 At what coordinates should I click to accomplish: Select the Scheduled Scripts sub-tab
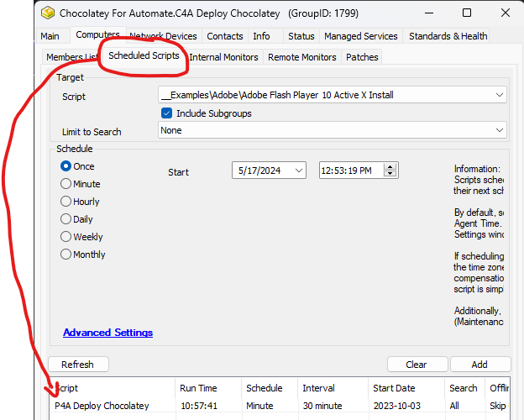tap(144, 55)
